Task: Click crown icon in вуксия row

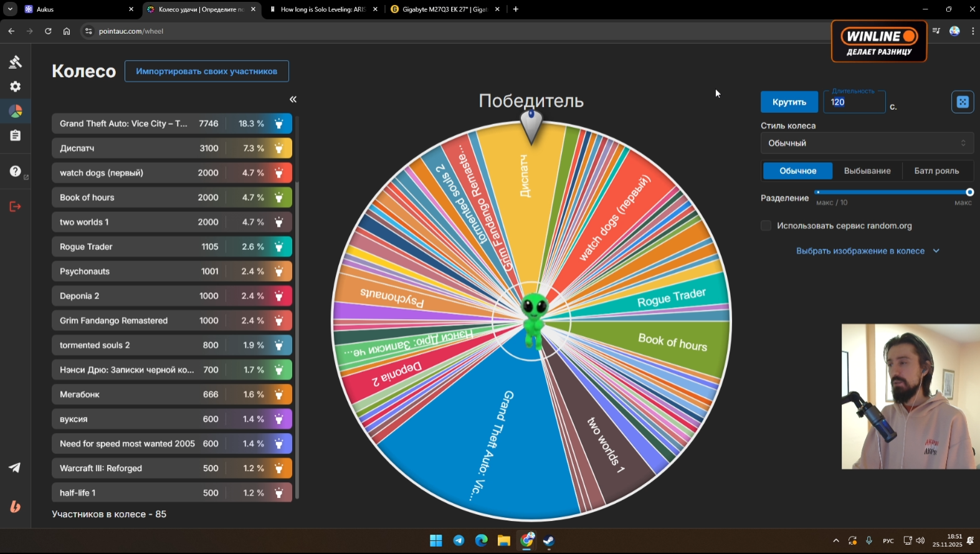Action: 279,419
